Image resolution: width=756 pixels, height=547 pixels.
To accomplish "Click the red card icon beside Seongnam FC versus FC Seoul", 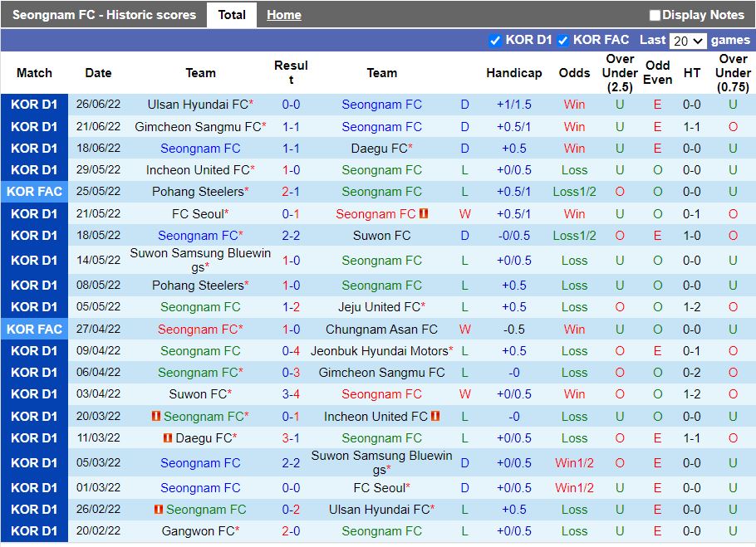I will pos(424,213).
